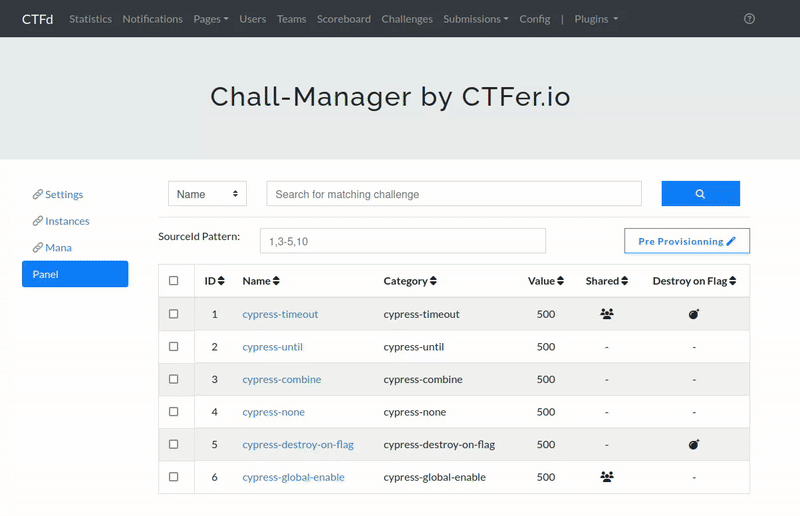Open the Name search field dropdown

(x=207, y=194)
